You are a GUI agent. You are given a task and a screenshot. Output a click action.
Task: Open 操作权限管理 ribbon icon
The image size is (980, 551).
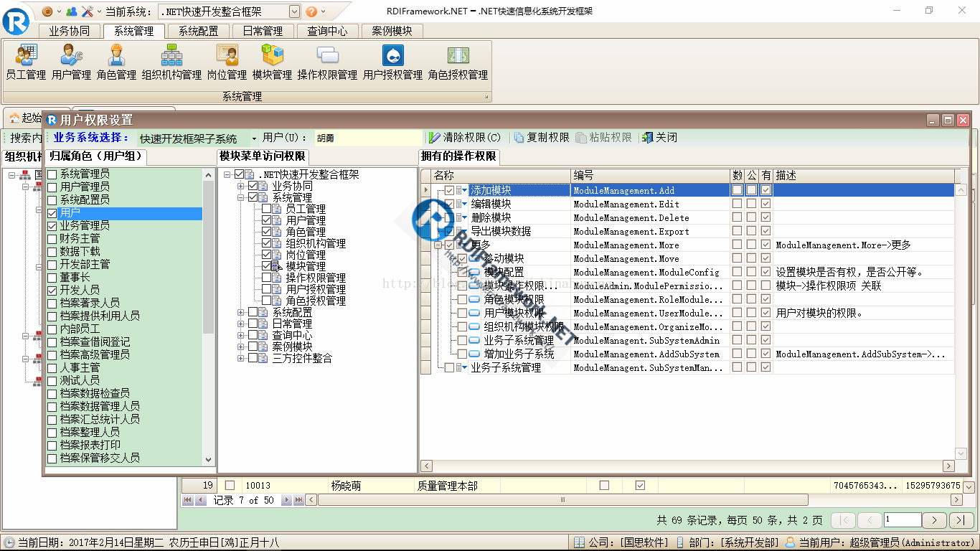click(327, 62)
